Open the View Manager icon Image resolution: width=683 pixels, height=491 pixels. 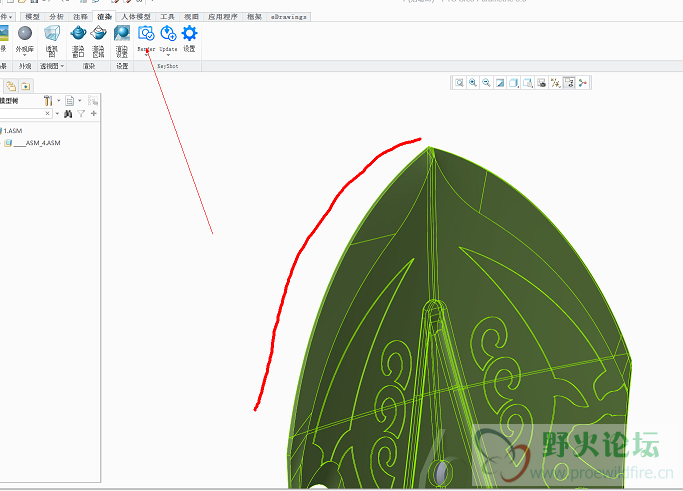tap(541, 83)
